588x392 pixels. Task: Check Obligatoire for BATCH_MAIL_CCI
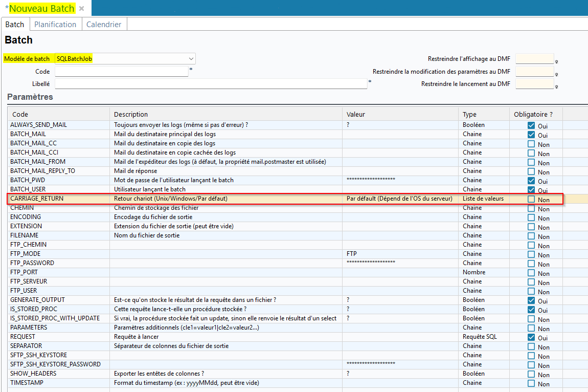[531, 153]
